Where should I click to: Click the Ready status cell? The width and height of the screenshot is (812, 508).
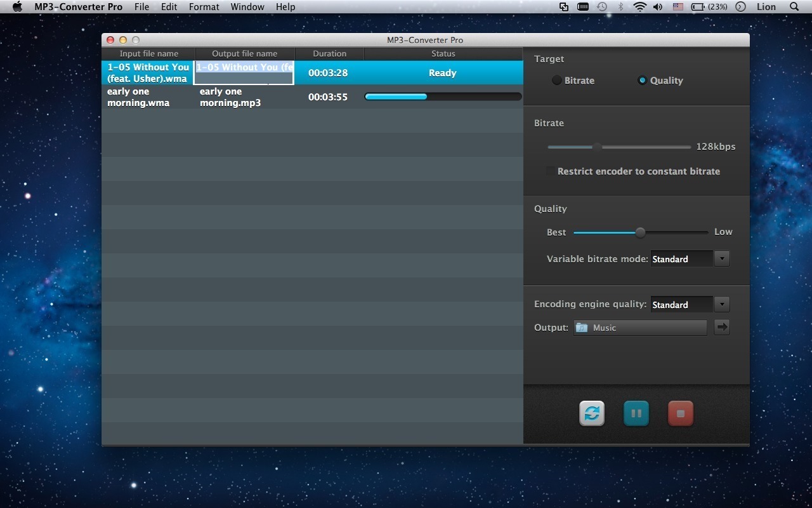pos(443,73)
